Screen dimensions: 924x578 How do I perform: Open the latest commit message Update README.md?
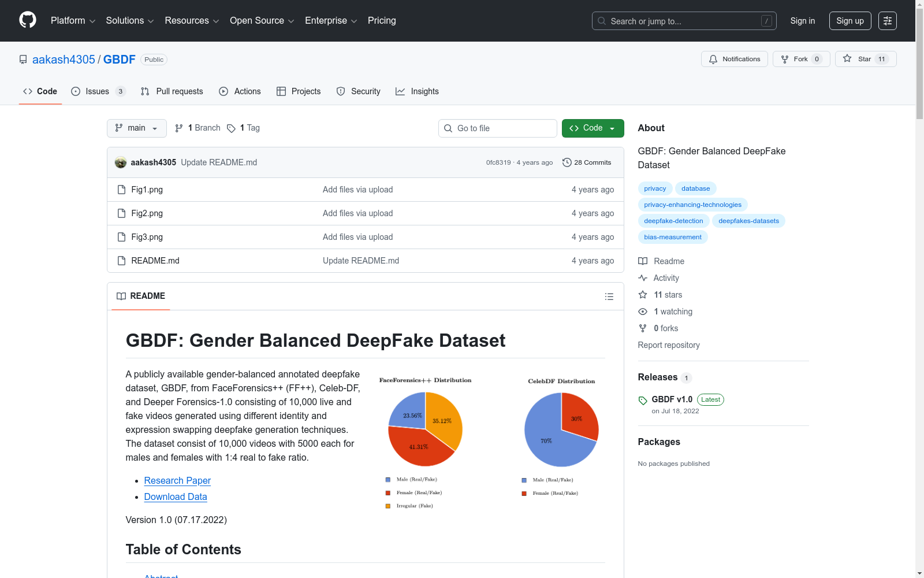click(219, 162)
